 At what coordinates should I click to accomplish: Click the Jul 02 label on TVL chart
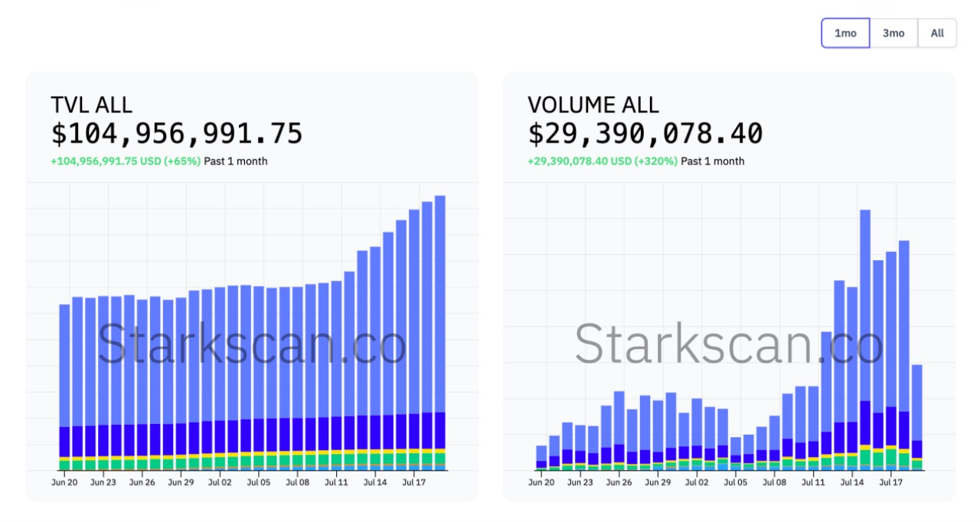(x=220, y=483)
